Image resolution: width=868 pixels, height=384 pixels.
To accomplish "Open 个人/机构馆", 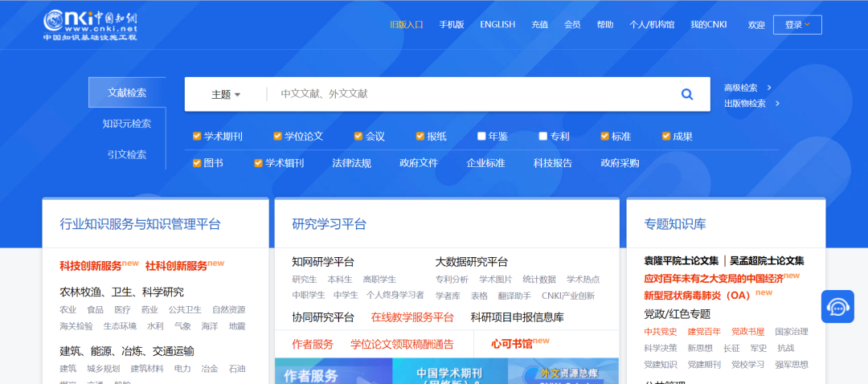I will pyautogui.click(x=652, y=25).
